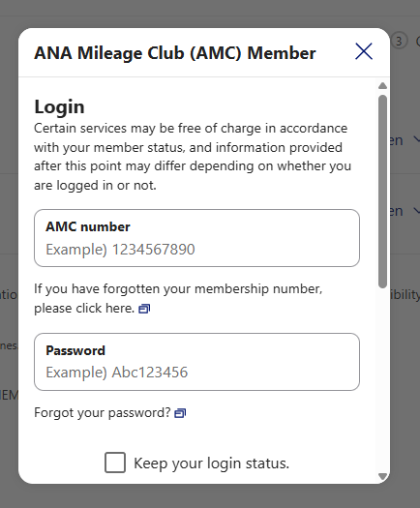Click the "Password" field label

(x=75, y=350)
